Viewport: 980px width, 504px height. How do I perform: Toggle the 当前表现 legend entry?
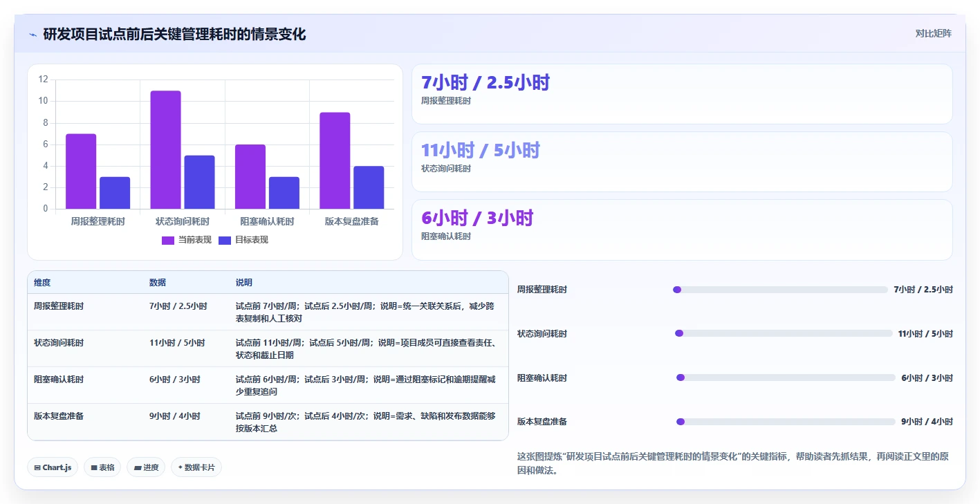[187, 240]
